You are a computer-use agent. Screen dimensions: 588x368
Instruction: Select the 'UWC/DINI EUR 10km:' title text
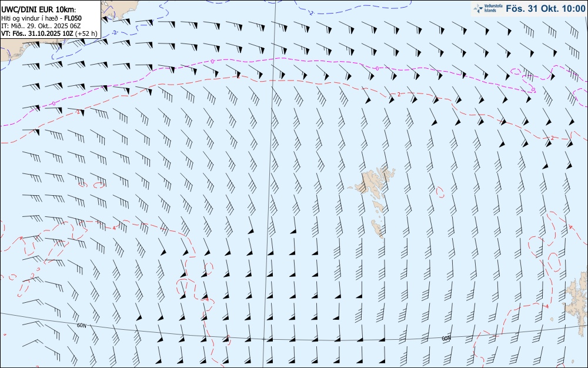coord(39,10)
